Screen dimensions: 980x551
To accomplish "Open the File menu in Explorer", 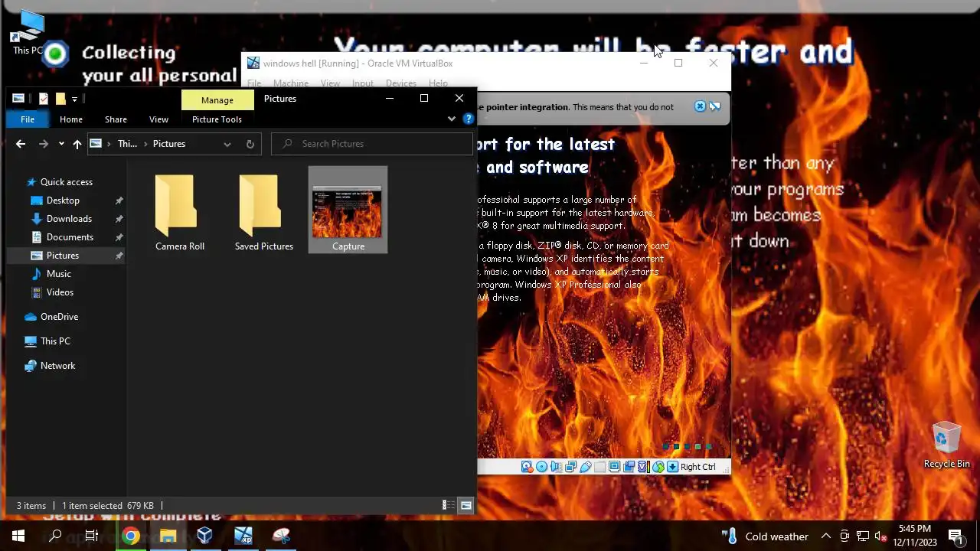I will (x=28, y=119).
